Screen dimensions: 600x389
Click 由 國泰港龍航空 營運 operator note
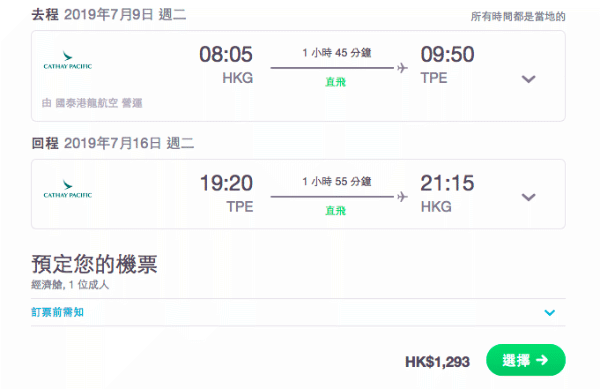[x=92, y=103]
